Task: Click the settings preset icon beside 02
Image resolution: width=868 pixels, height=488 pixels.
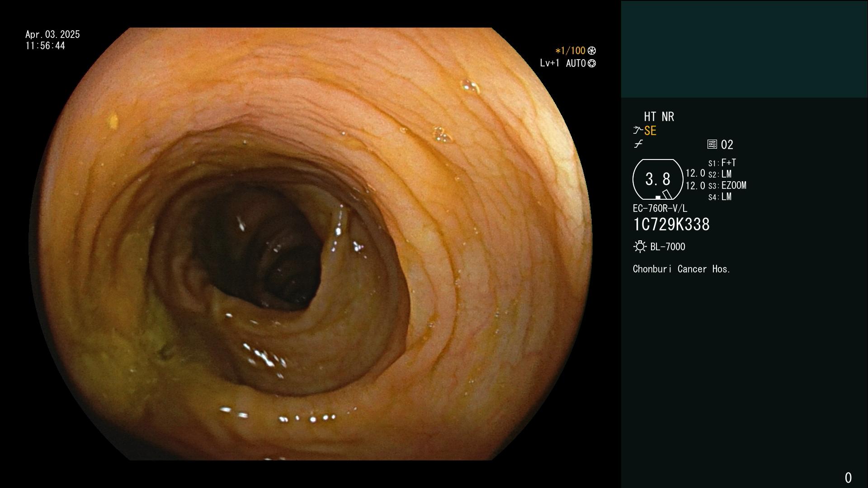Action: click(x=712, y=144)
